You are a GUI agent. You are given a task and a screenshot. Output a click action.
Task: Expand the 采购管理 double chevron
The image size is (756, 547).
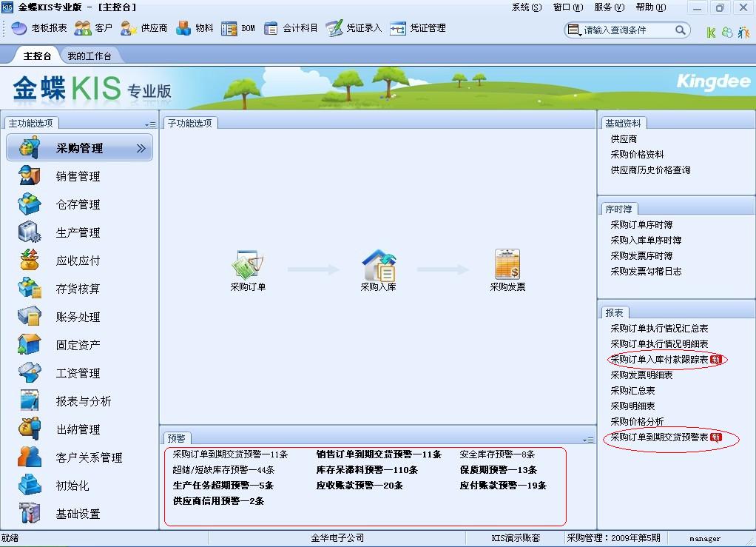click(x=141, y=148)
